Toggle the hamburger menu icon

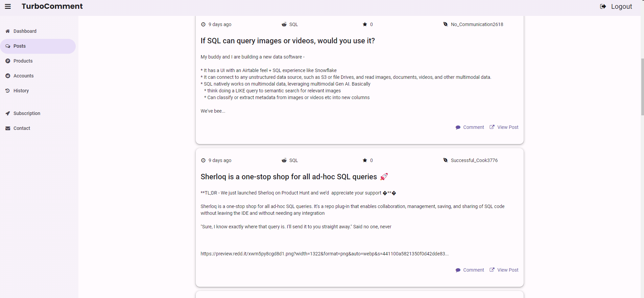[8, 6]
